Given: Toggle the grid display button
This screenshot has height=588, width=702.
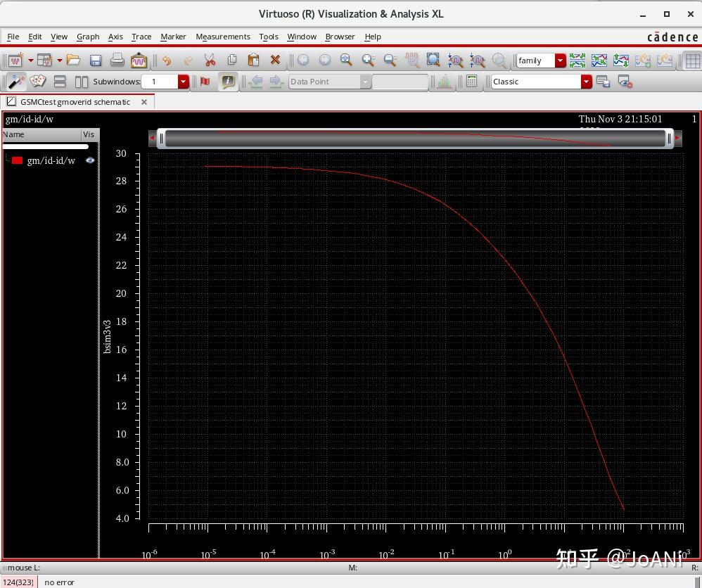Looking at the screenshot, I should click(x=692, y=60).
